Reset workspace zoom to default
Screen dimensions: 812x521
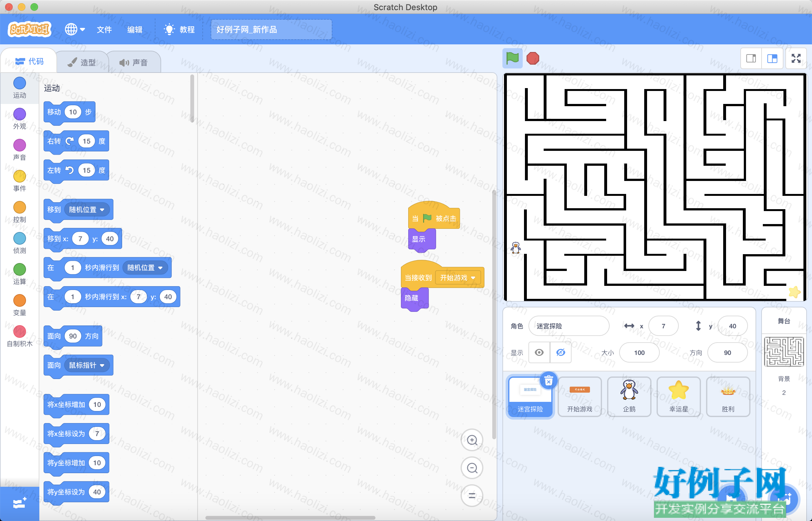click(472, 496)
